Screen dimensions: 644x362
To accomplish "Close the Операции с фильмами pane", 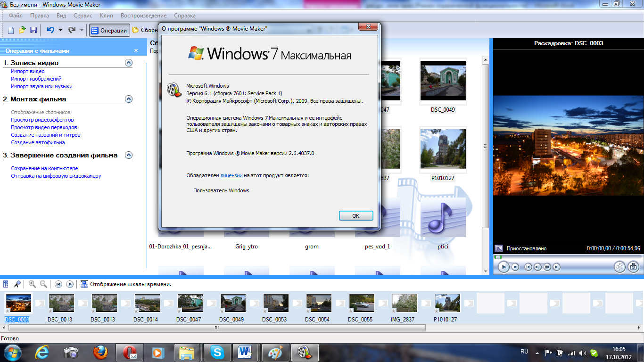I will click(136, 50).
